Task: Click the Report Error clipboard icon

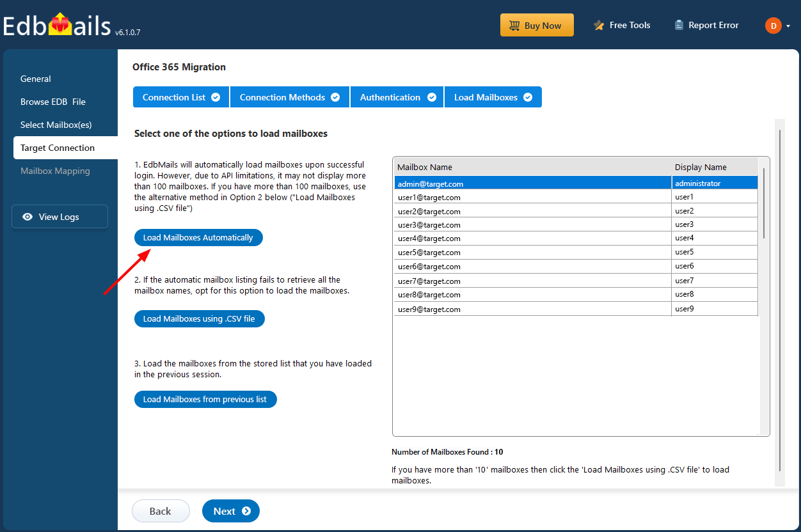Action: pos(678,25)
